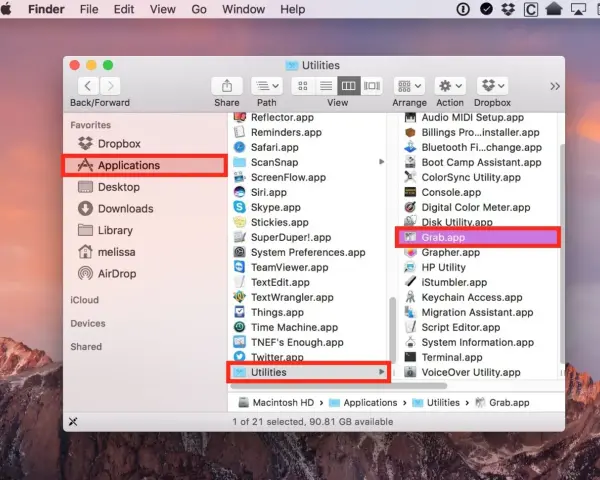Open the Share toolbar button

227,86
